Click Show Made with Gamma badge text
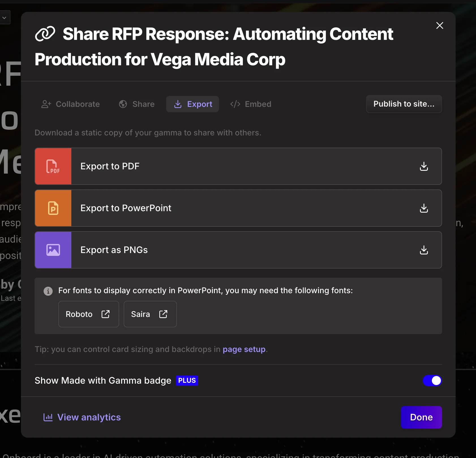Screen dimensions: 476x458 (103, 381)
